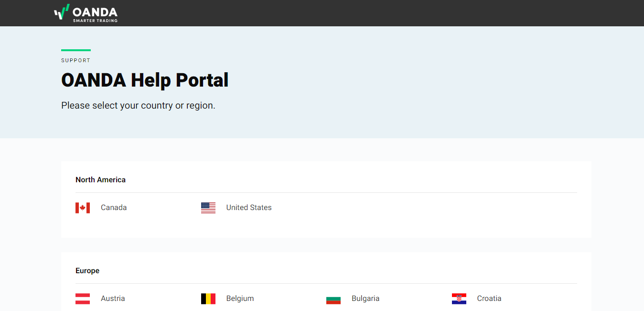The width and height of the screenshot is (644, 311).
Task: Choose Belgium from the Europe list
Action: click(x=240, y=299)
